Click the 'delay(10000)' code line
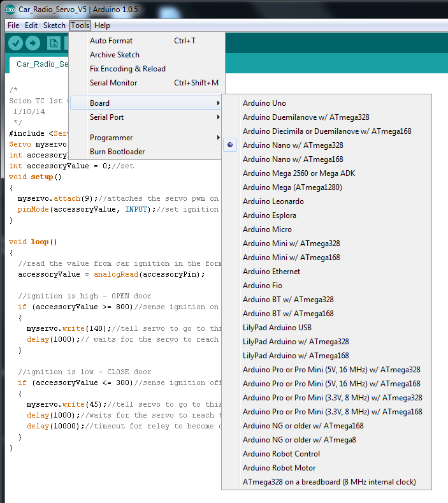The image size is (448, 503). (124, 426)
